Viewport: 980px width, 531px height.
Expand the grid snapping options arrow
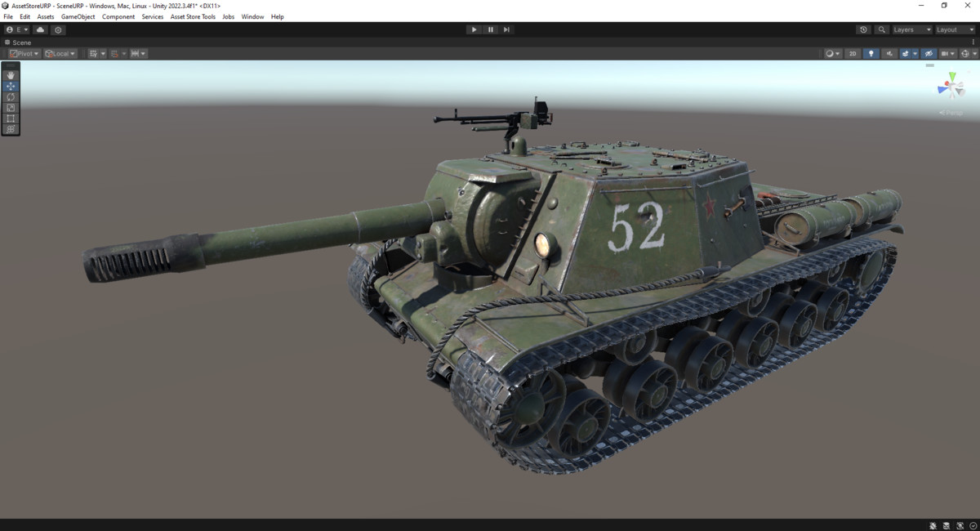click(124, 54)
